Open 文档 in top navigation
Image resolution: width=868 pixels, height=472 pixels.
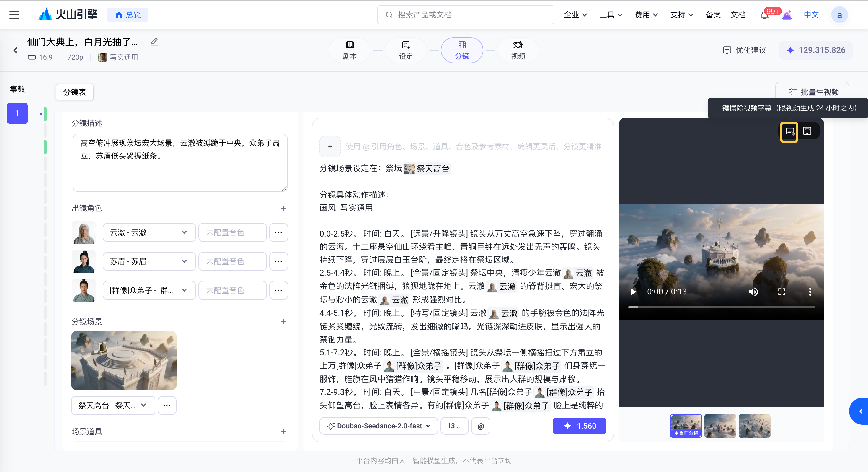tap(738, 15)
